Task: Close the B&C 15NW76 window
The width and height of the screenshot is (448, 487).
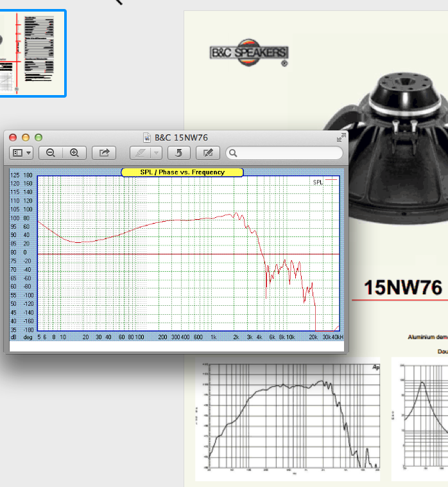Action: (13, 137)
